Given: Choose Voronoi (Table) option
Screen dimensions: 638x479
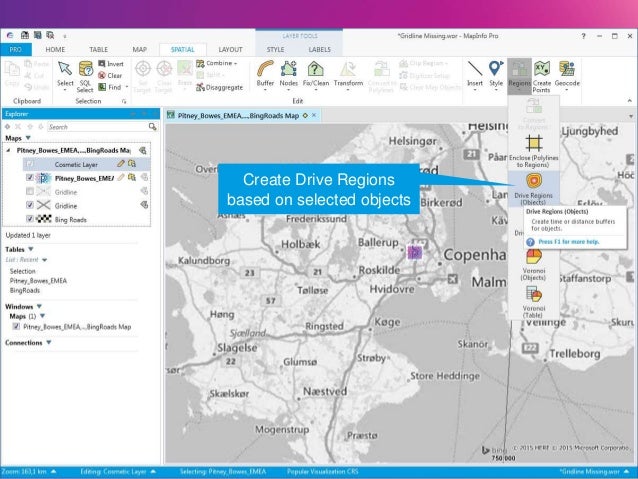Looking at the screenshot, I should coord(533,302).
